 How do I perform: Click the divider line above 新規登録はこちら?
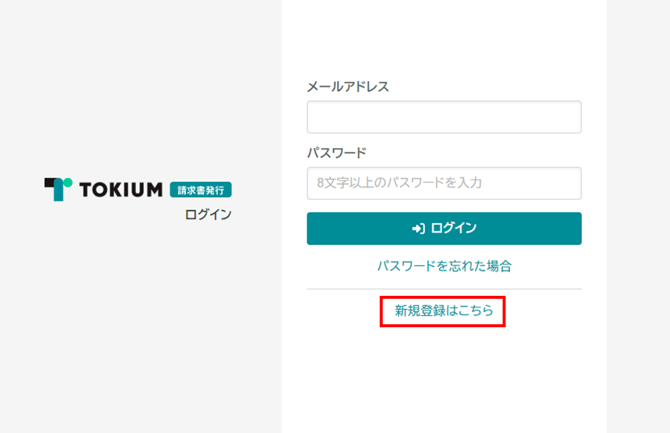444,289
